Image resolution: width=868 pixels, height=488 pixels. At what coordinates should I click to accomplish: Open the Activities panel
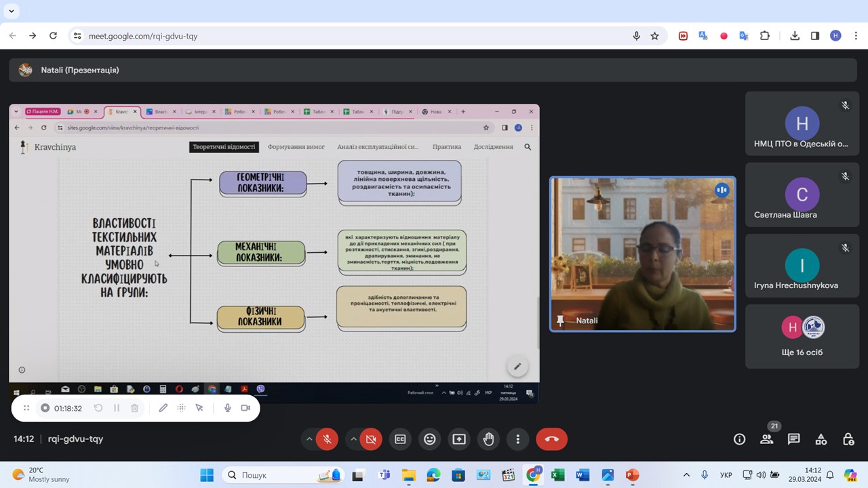(x=821, y=439)
